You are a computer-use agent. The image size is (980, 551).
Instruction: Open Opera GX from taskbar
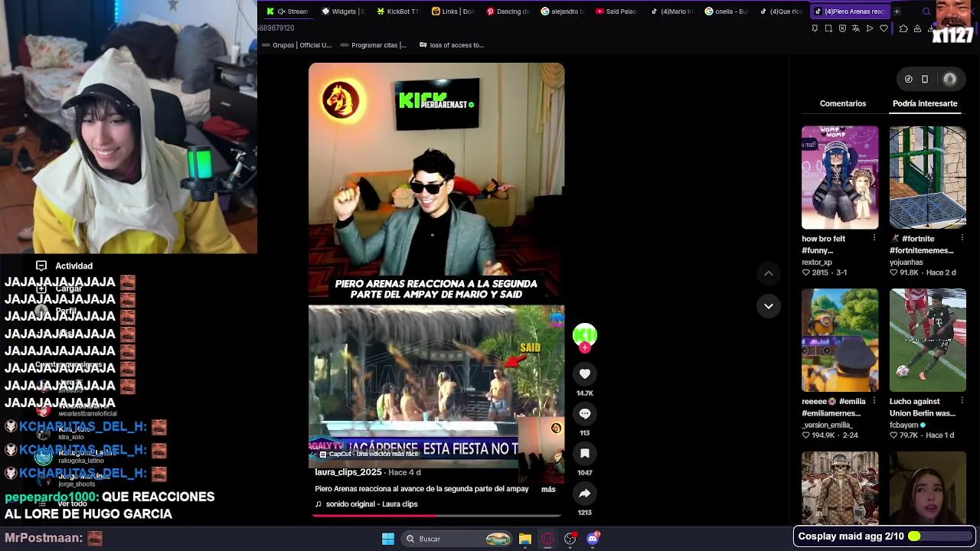[547, 539]
